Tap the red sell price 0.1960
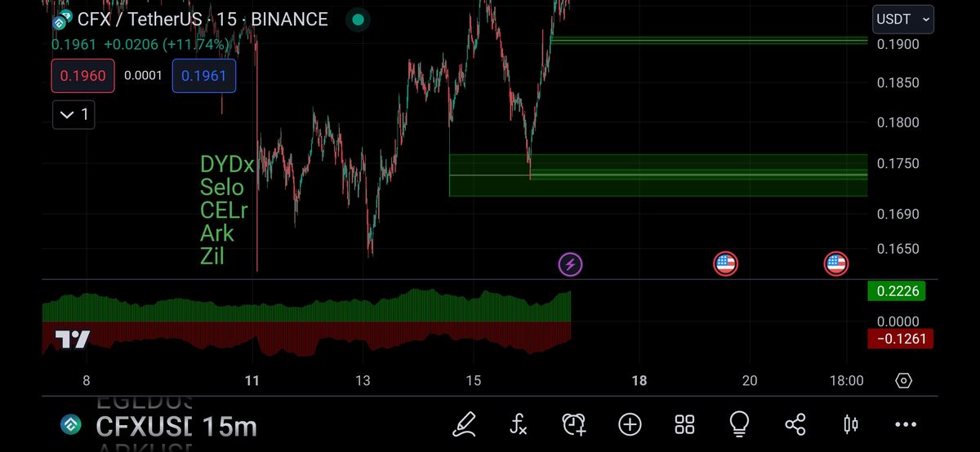This screenshot has height=452, width=980. coord(82,76)
